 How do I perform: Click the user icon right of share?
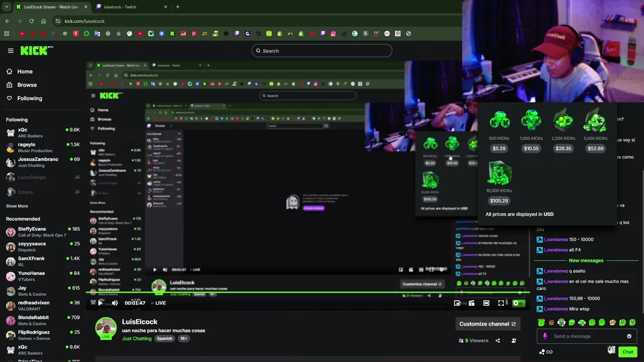click(x=514, y=340)
